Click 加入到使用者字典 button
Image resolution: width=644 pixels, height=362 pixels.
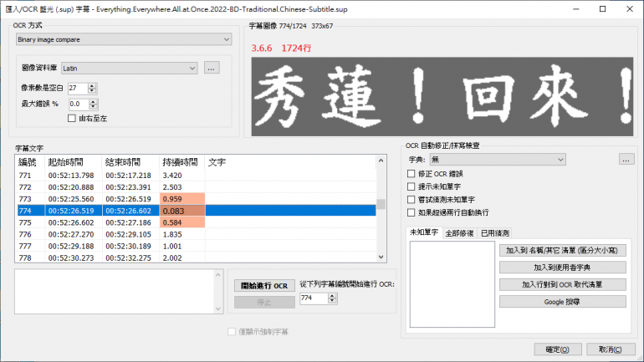(563, 268)
